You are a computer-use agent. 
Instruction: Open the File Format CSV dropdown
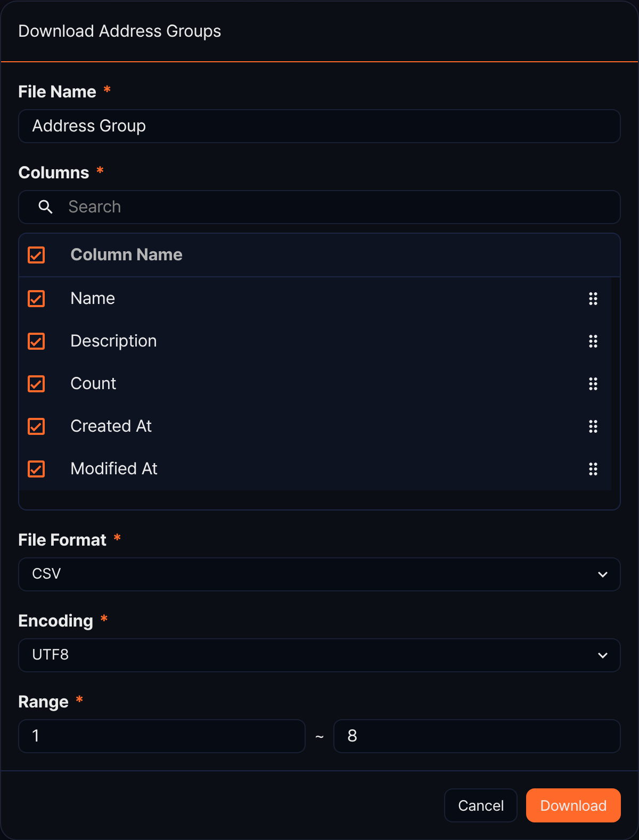pyautogui.click(x=319, y=574)
